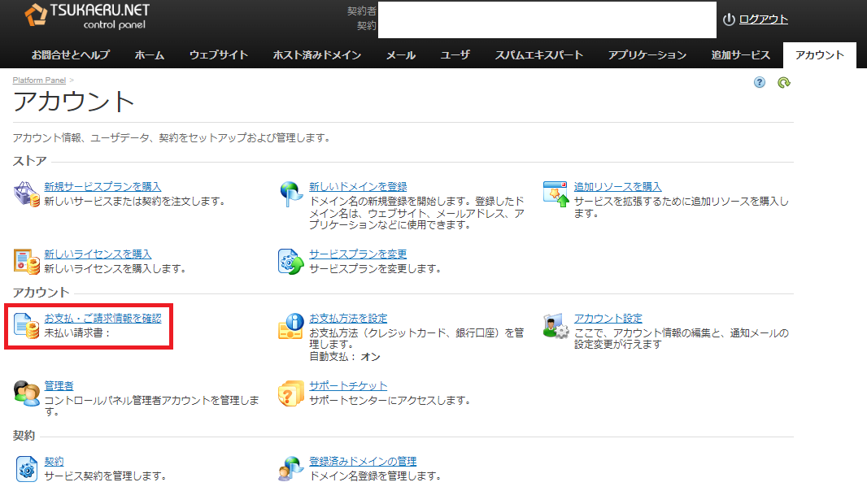867x504 pixels.
Task: Switch to the アプリケーション tab
Action: pos(647,55)
